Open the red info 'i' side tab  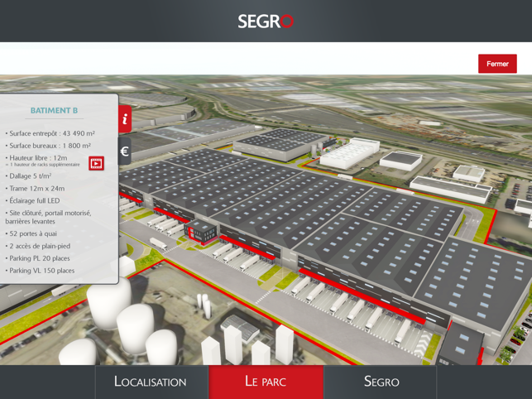click(125, 119)
